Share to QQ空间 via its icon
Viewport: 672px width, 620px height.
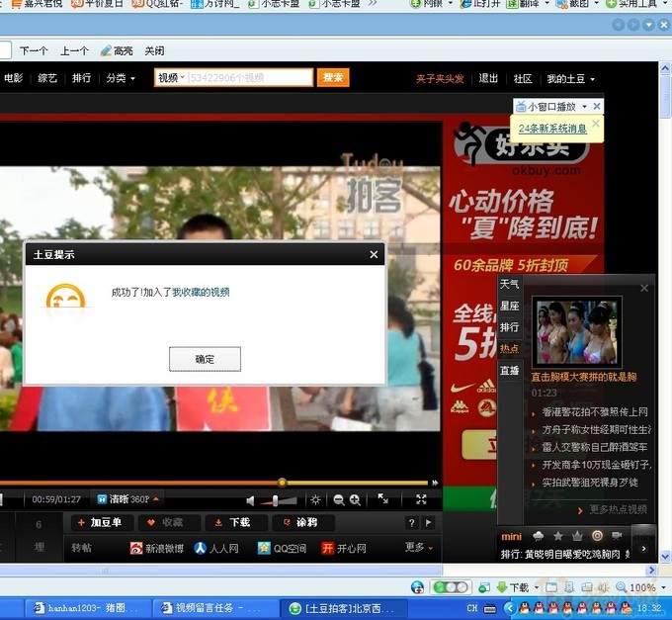264,548
